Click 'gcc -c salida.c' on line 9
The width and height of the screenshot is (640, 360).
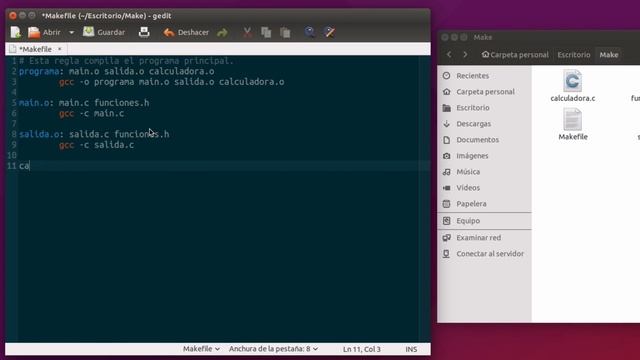[x=96, y=145]
